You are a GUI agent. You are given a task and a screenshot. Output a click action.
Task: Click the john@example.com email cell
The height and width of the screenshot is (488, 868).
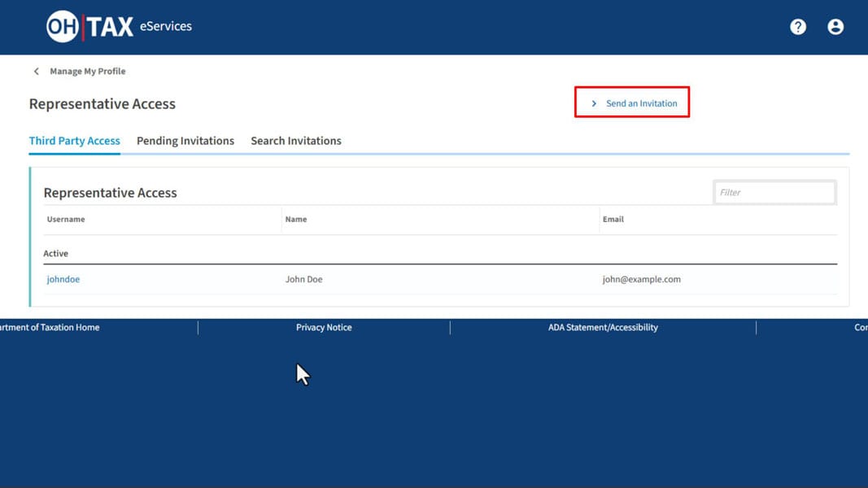pyautogui.click(x=642, y=279)
